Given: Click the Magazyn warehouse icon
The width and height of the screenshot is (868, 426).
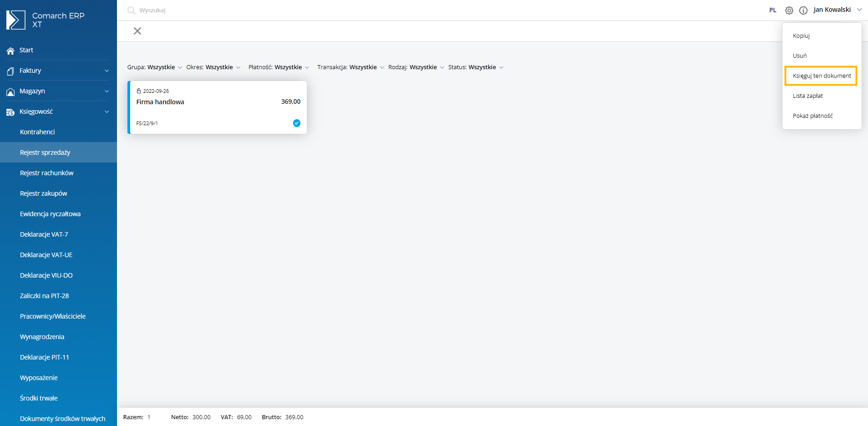Looking at the screenshot, I should pos(10,91).
